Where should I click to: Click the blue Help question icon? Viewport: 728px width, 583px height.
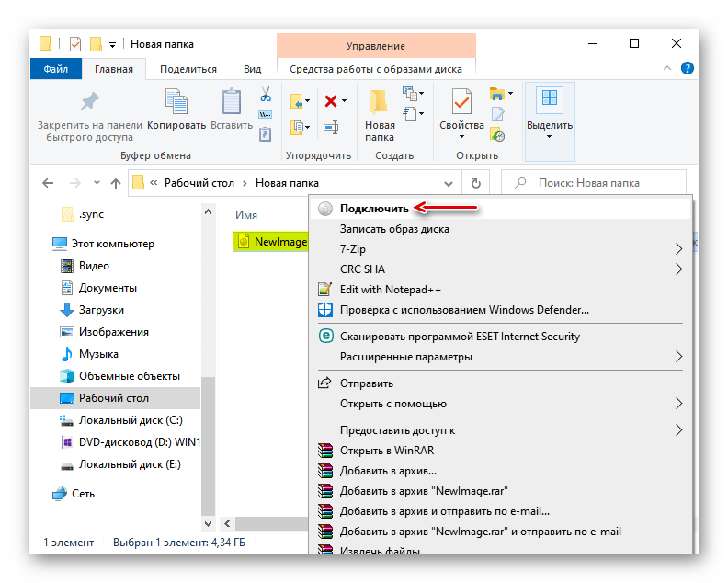point(687,68)
